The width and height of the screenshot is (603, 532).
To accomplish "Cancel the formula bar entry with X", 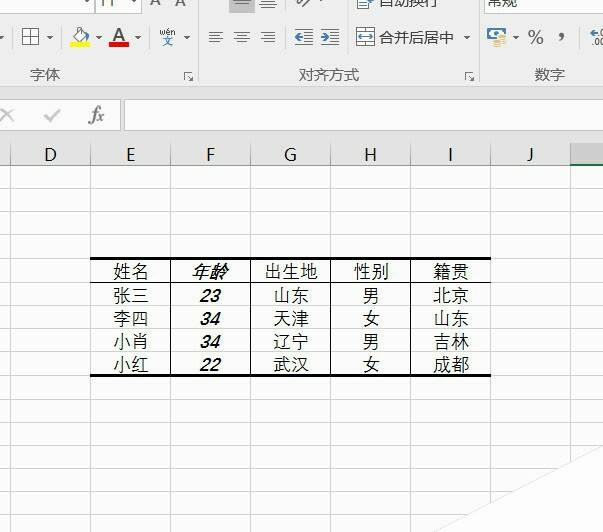I will click(x=7, y=115).
